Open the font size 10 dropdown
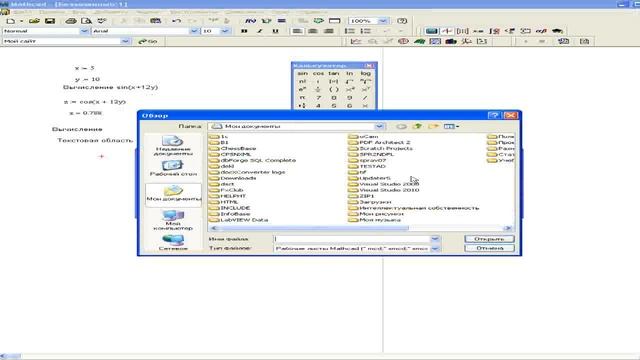 [x=225, y=31]
